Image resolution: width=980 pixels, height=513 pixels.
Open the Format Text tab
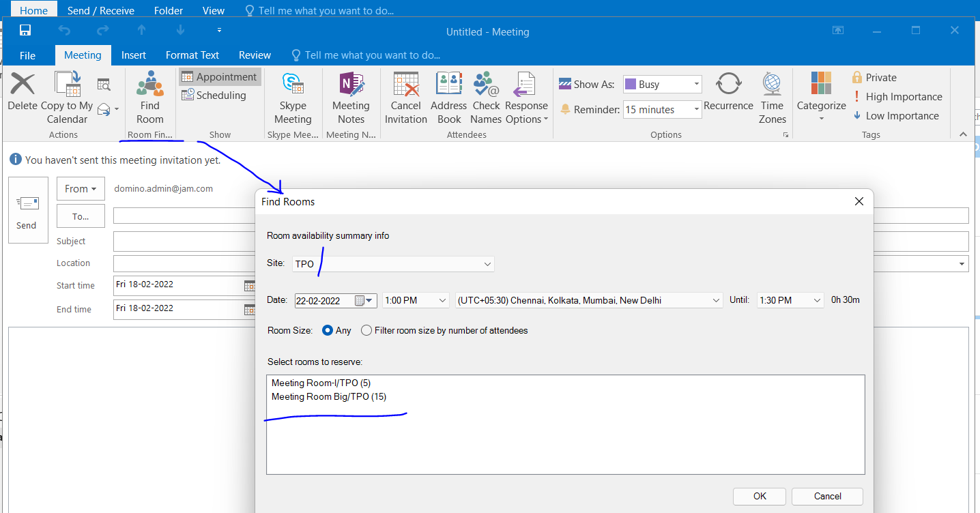[192, 55]
